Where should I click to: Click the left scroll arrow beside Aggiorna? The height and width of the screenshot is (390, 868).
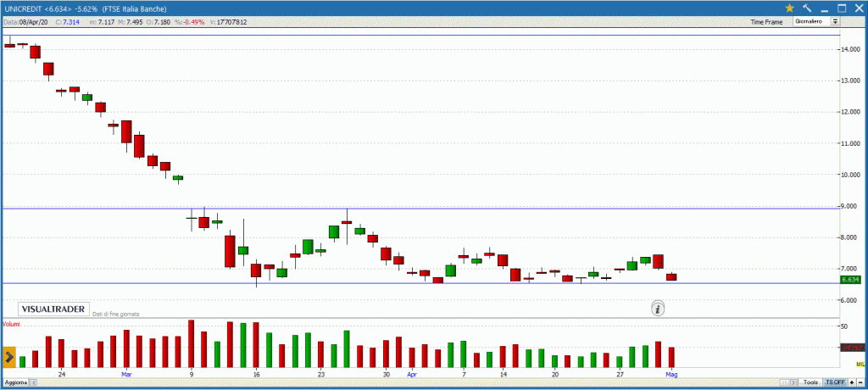click(x=33, y=383)
